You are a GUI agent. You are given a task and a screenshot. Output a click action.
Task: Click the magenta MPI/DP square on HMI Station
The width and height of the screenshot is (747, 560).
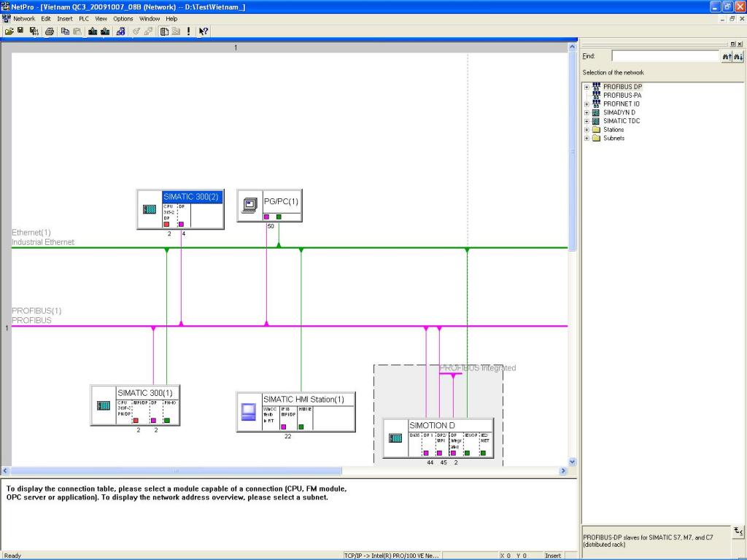tap(284, 427)
